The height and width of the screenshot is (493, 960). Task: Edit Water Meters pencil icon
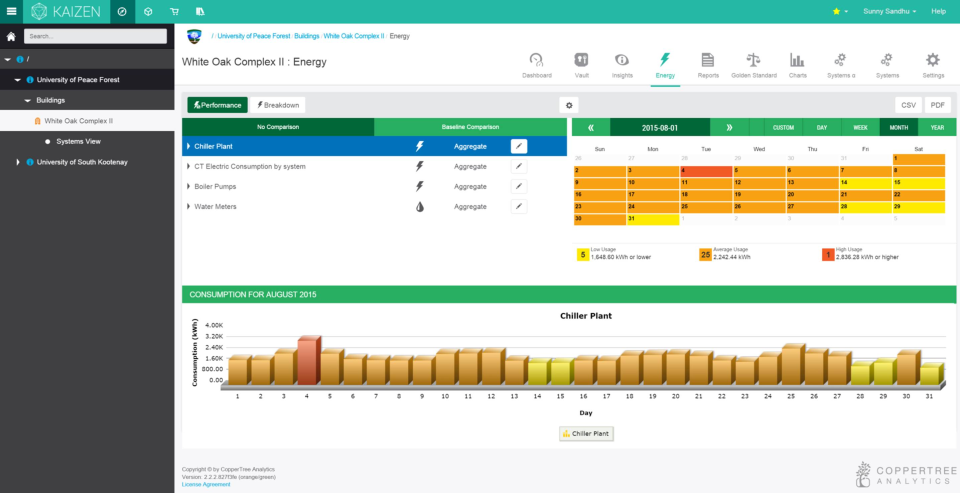pyautogui.click(x=519, y=206)
